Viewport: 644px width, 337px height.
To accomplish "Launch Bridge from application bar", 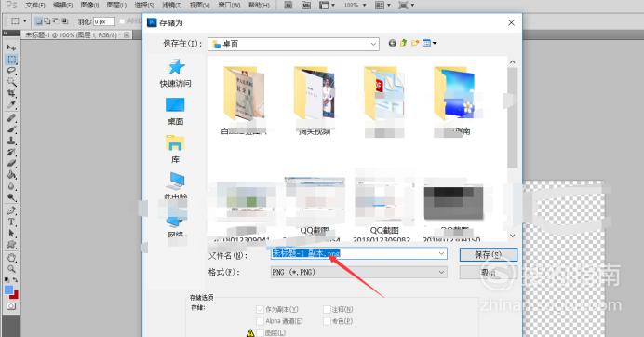I will tap(288, 6).
